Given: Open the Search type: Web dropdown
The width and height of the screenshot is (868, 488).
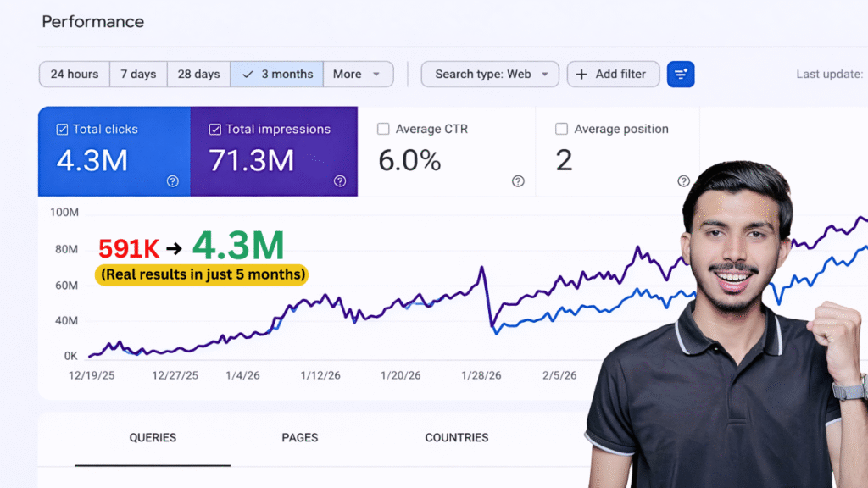Looking at the screenshot, I should click(x=490, y=74).
